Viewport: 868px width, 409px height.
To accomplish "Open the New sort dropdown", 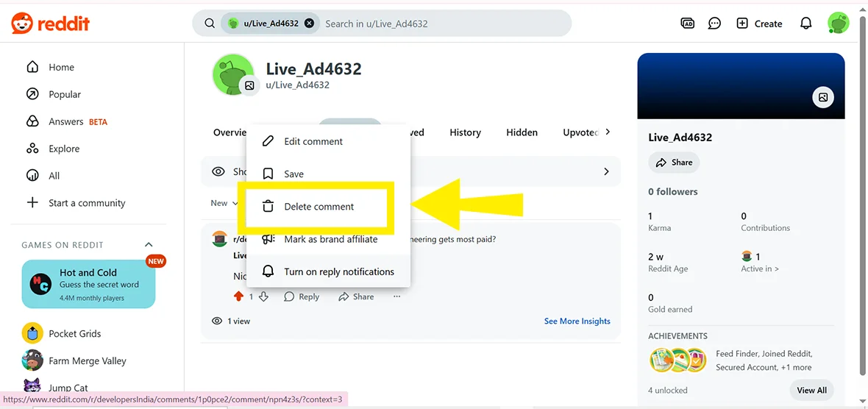I will [224, 203].
